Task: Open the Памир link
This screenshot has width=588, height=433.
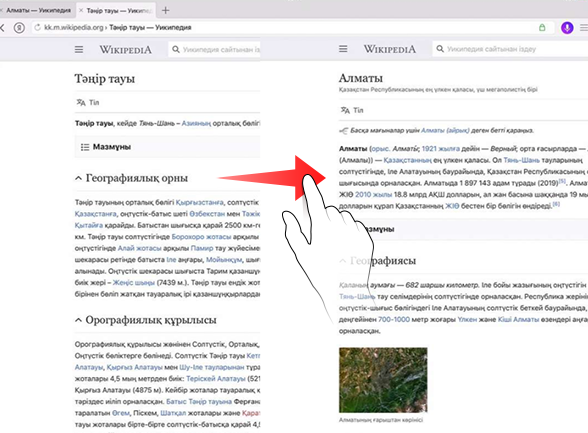Action: click(202, 248)
